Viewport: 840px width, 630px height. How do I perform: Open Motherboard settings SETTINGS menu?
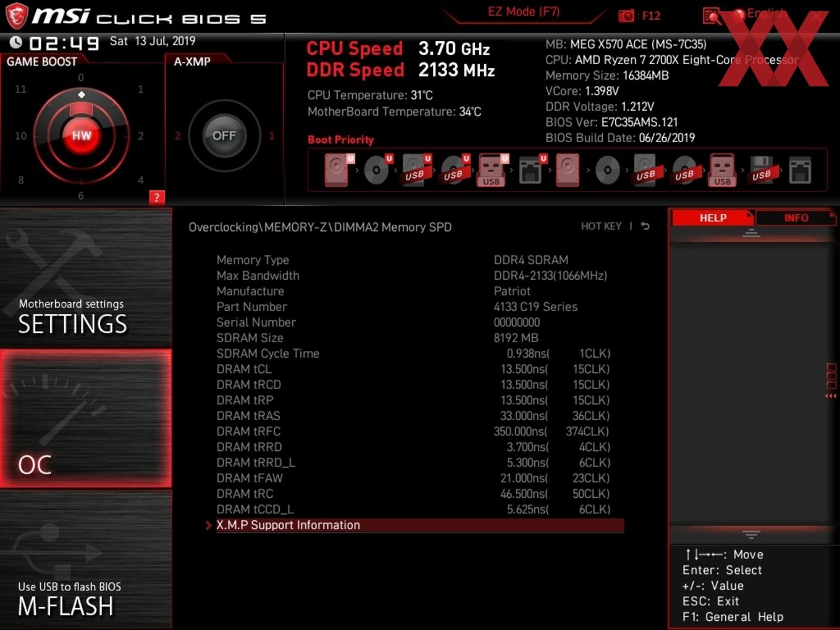(x=86, y=278)
